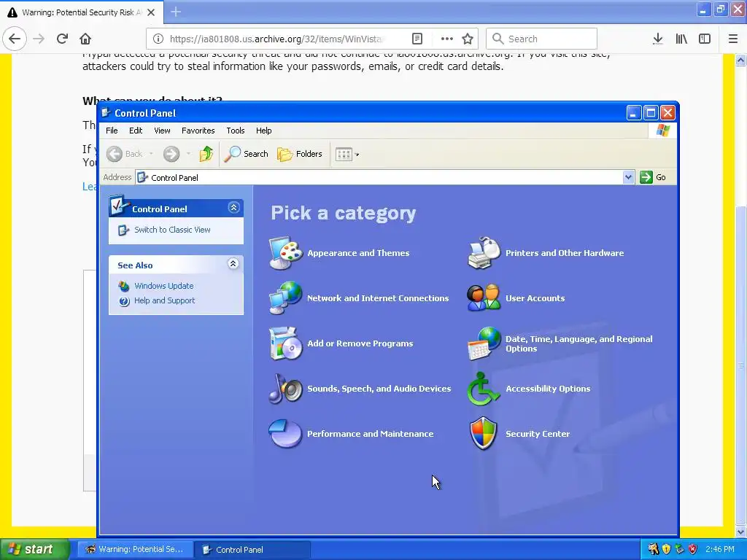Image resolution: width=747 pixels, height=560 pixels.
Task: Open Printers and Other Hardware icon
Action: [x=484, y=253]
